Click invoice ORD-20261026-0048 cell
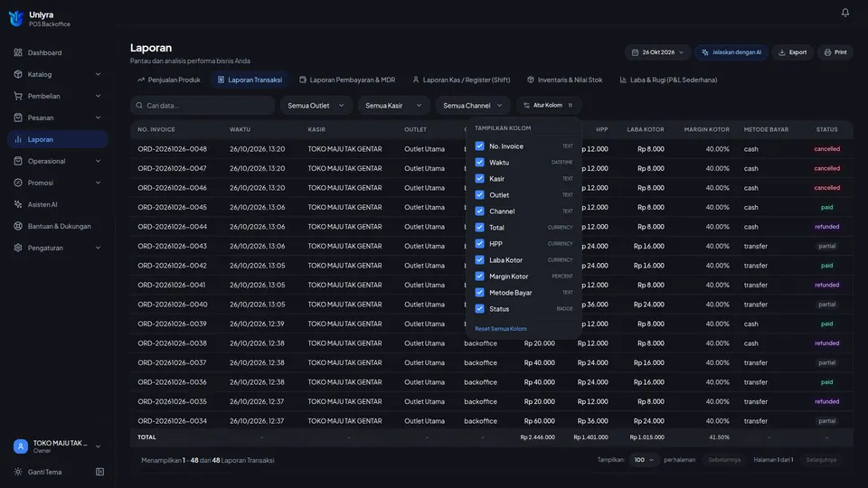The image size is (868, 488). tap(172, 149)
